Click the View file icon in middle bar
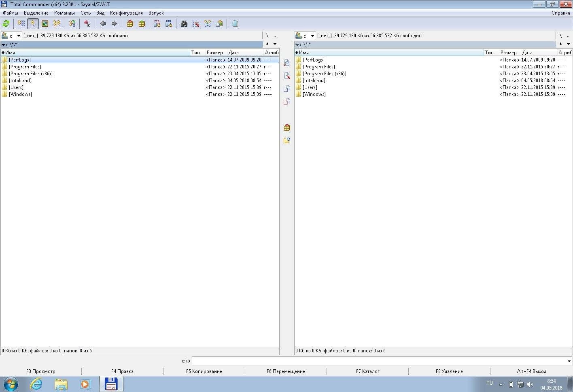Viewport: 573px width, 392px height. [287, 63]
